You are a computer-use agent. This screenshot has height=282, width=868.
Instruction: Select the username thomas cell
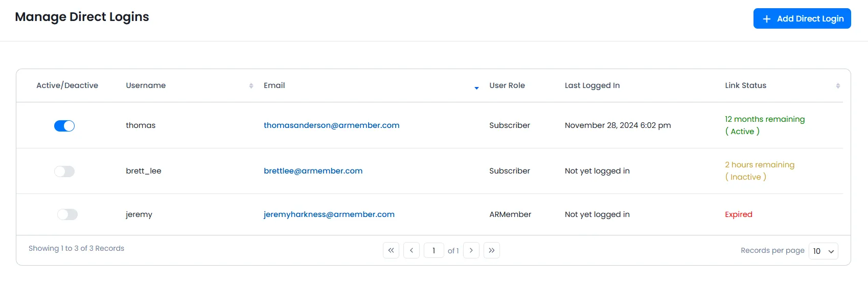pyautogui.click(x=141, y=125)
